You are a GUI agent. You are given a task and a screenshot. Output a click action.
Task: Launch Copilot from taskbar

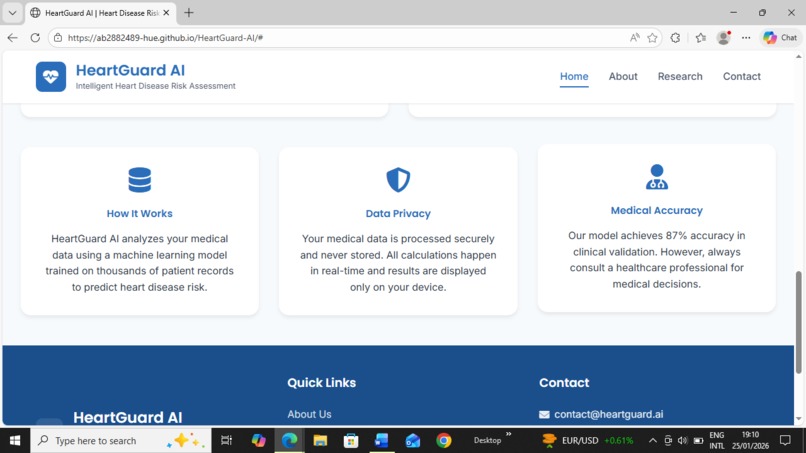point(259,441)
